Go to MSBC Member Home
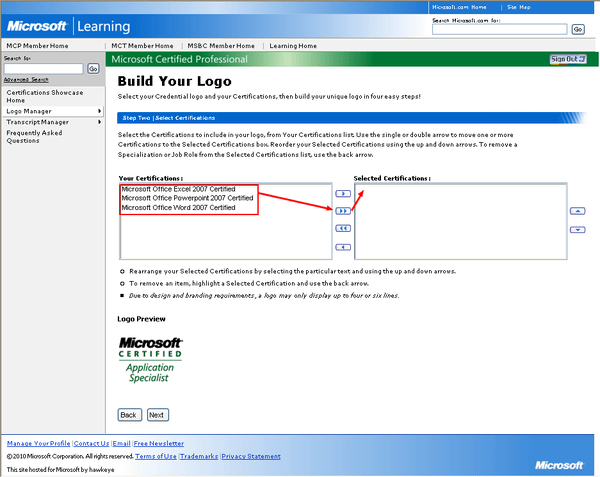Viewport: 600px width, 477px height. 221,46
